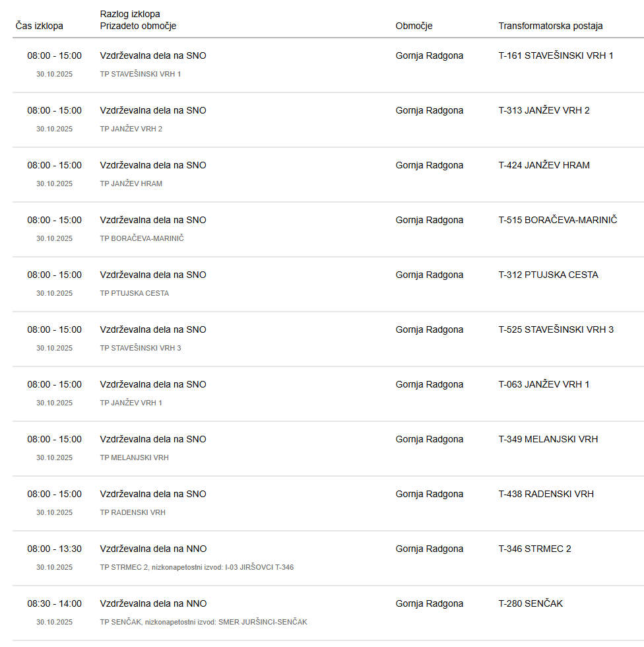Click the I-03 JIRŠOVCI T-346 affected area text
Viewport: 644px width, 647px height.
click(259, 567)
